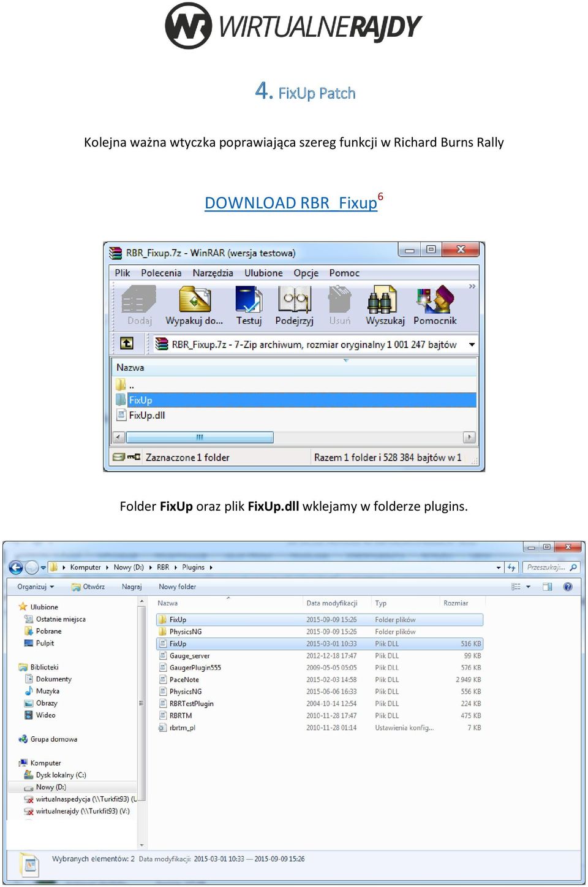Click the RBR breadcrumb segment
The width and height of the screenshot is (588, 887).
coord(163,567)
